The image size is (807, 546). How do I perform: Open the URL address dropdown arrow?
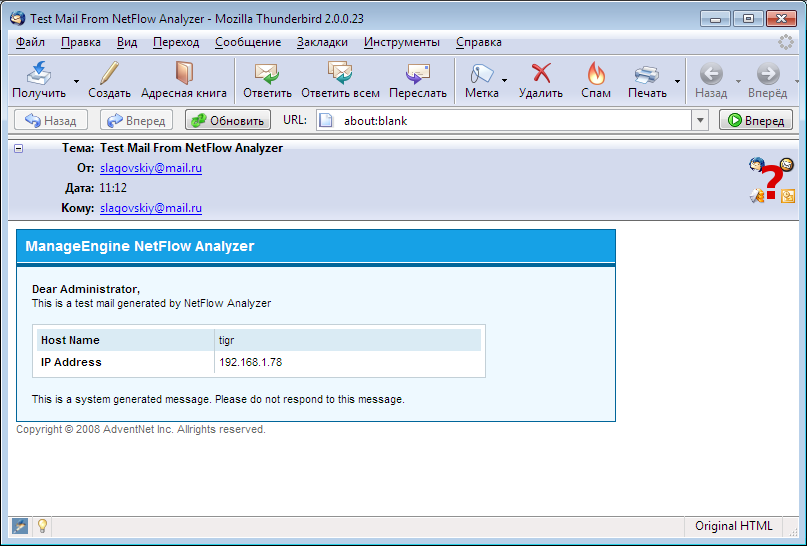point(700,120)
